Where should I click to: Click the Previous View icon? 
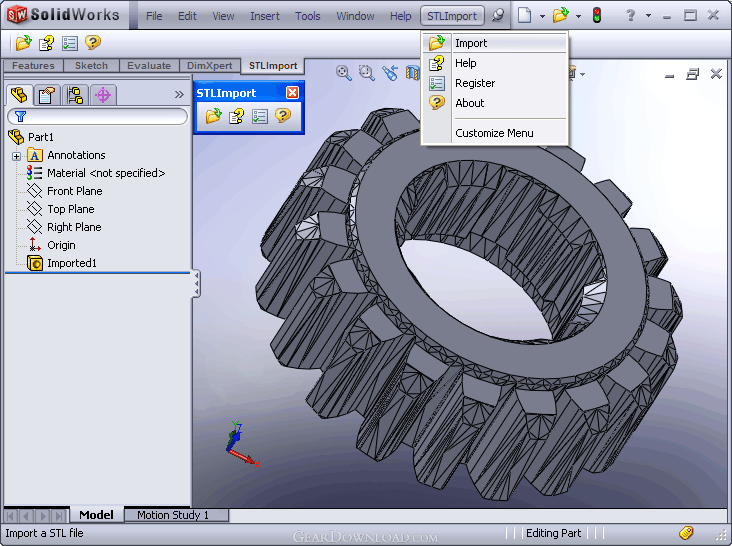pyautogui.click(x=390, y=73)
